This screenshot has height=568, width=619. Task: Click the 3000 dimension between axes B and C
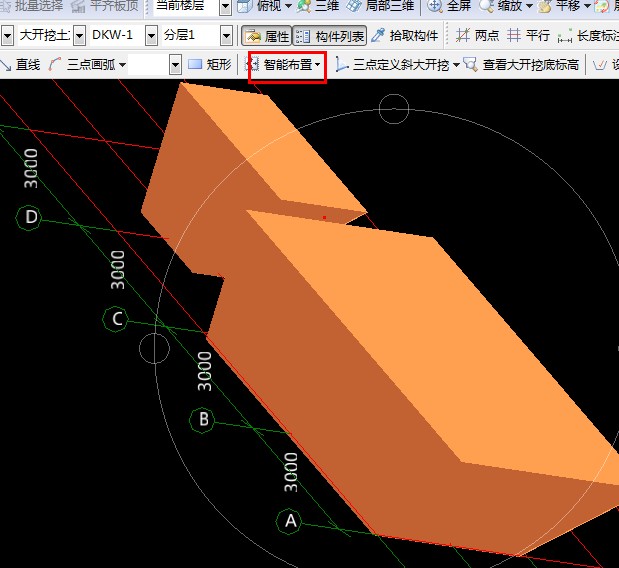[204, 371]
